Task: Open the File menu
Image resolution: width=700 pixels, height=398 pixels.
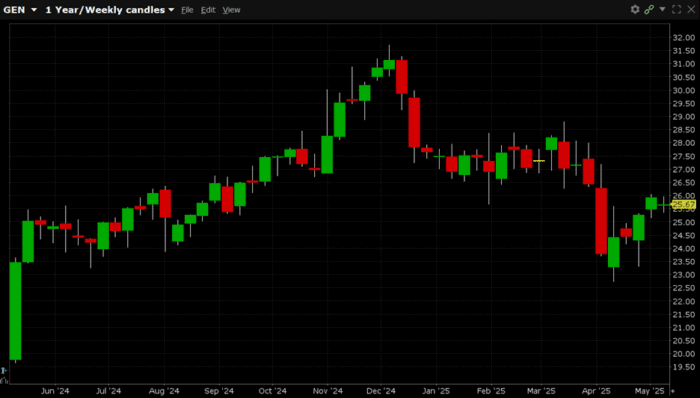Action: [x=187, y=10]
